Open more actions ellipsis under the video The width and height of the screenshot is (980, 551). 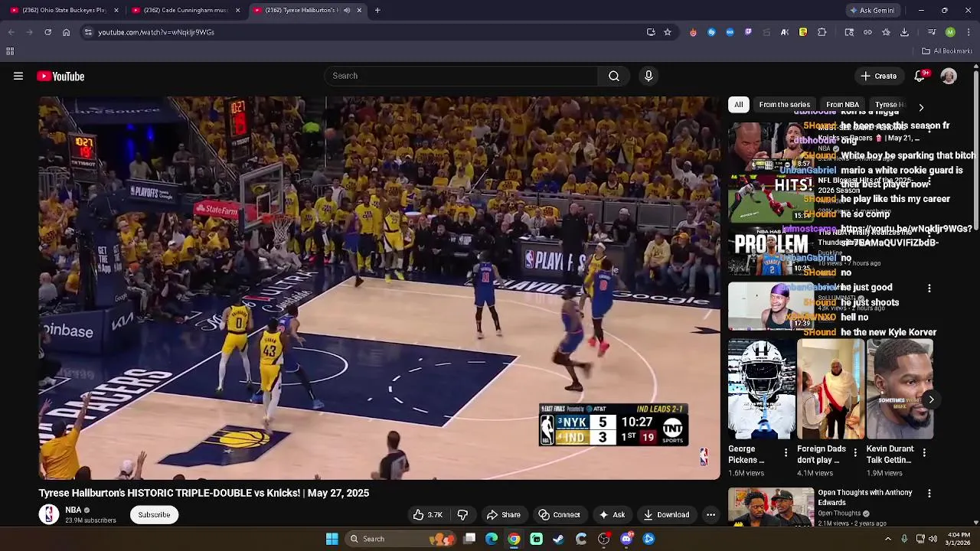710,514
